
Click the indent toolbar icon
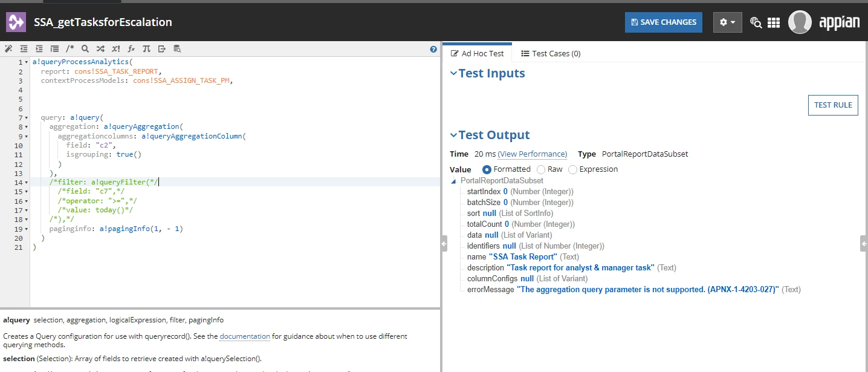39,49
